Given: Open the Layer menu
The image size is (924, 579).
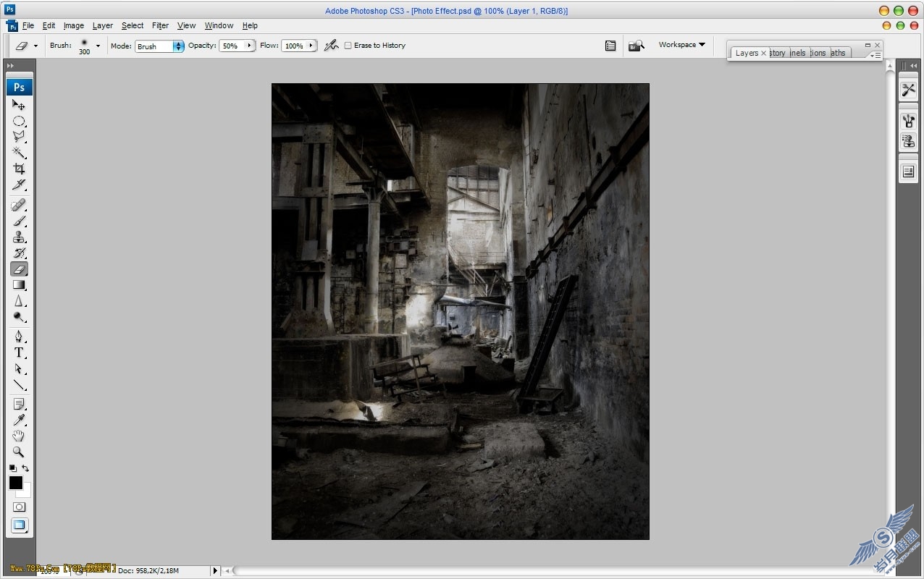Looking at the screenshot, I should [102, 25].
